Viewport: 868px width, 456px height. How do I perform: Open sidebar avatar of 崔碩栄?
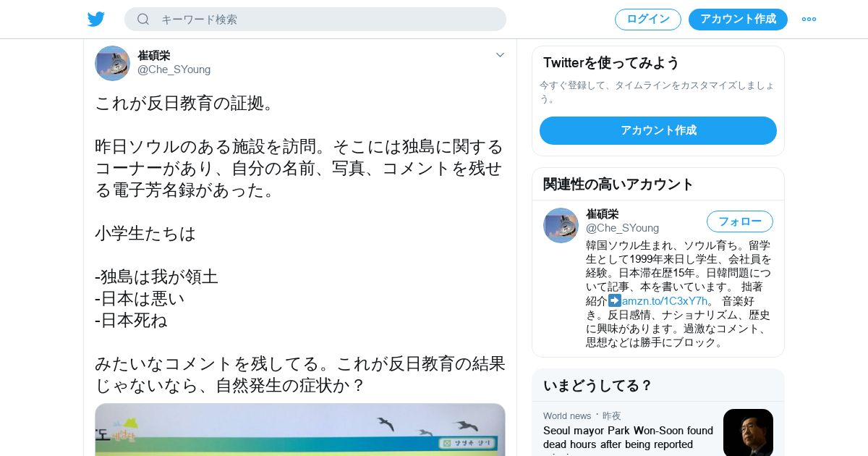pos(561,225)
